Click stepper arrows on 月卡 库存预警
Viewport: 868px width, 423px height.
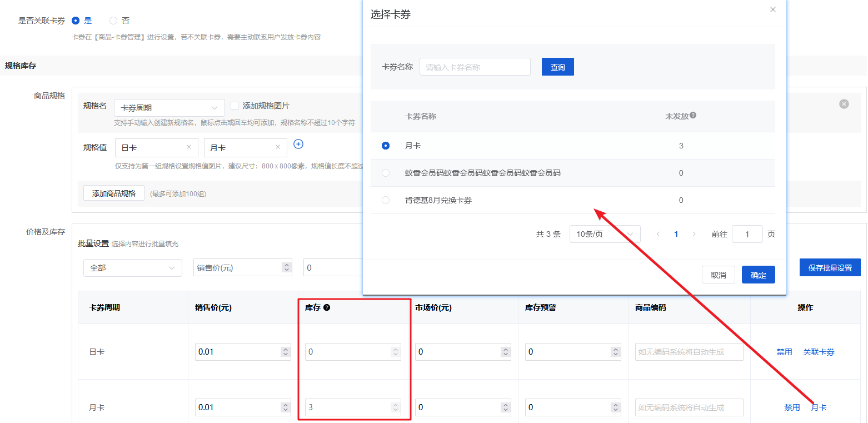click(616, 407)
